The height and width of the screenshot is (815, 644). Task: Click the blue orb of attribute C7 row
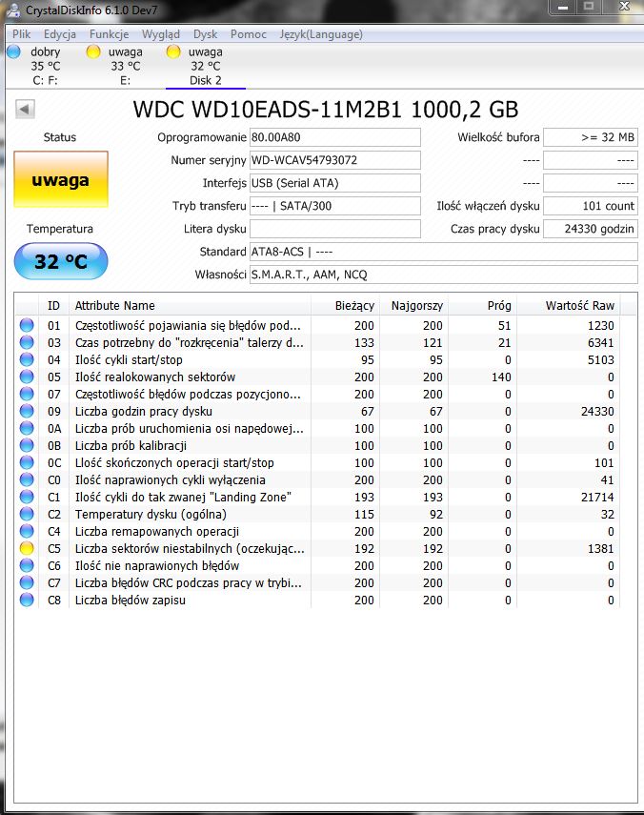coord(27,582)
